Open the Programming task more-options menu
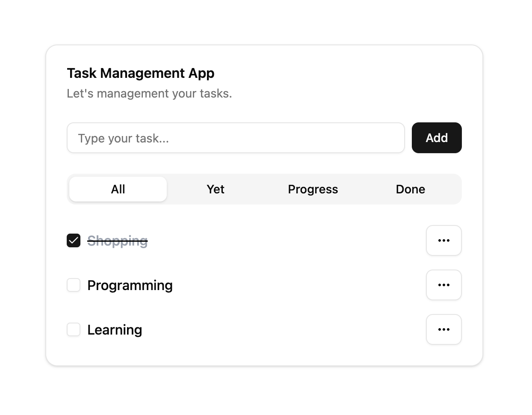The height and width of the screenshot is (415, 532). tap(443, 285)
